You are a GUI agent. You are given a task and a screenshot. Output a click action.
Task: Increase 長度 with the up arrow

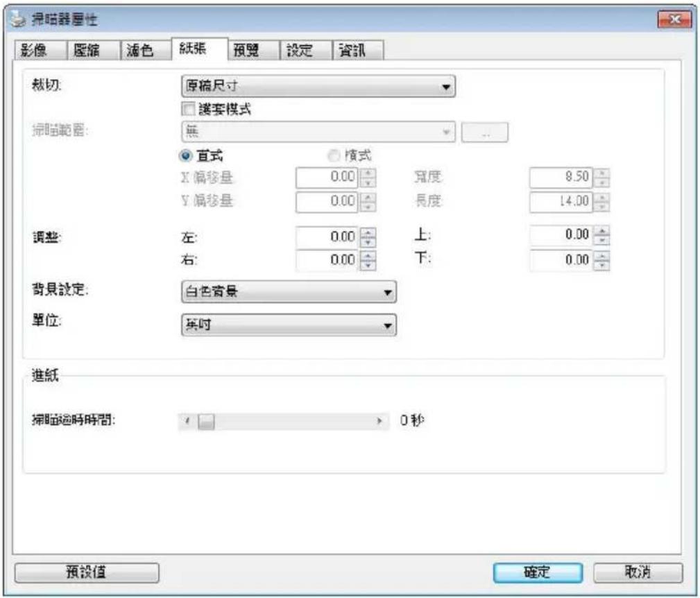pyautogui.click(x=601, y=197)
